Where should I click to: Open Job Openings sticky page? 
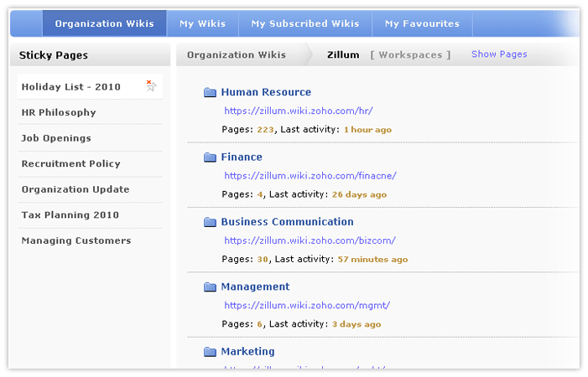(x=56, y=138)
